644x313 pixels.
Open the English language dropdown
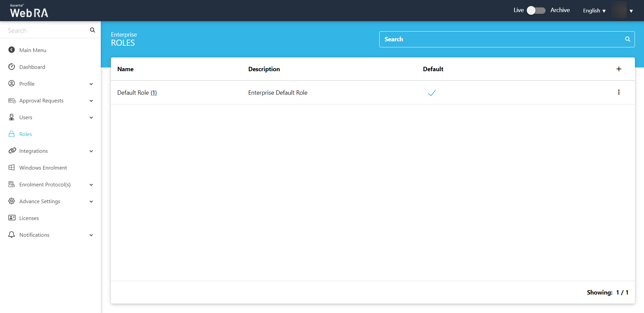pos(594,11)
